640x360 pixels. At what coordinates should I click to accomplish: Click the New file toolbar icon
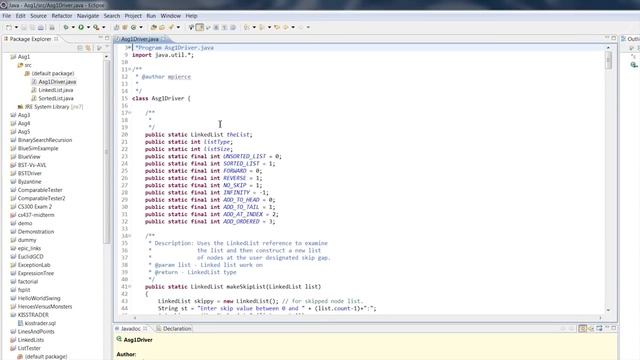[x=9, y=27]
